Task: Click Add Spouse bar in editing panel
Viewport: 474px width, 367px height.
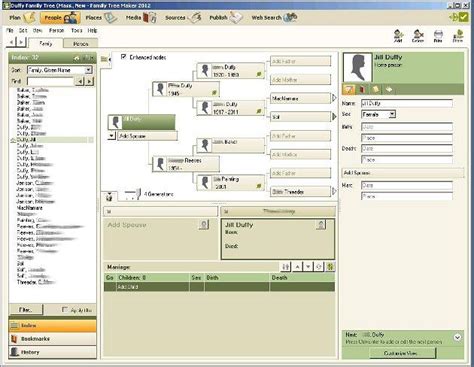Action: coord(403,173)
